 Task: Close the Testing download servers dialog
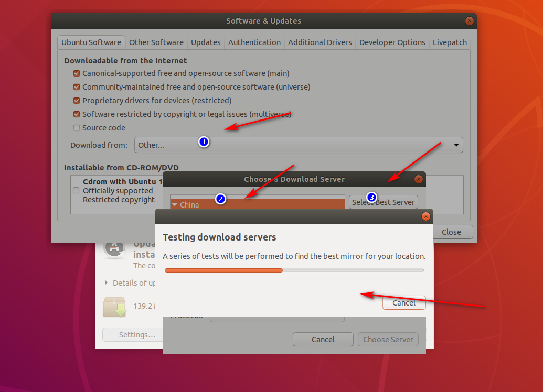tap(425, 216)
